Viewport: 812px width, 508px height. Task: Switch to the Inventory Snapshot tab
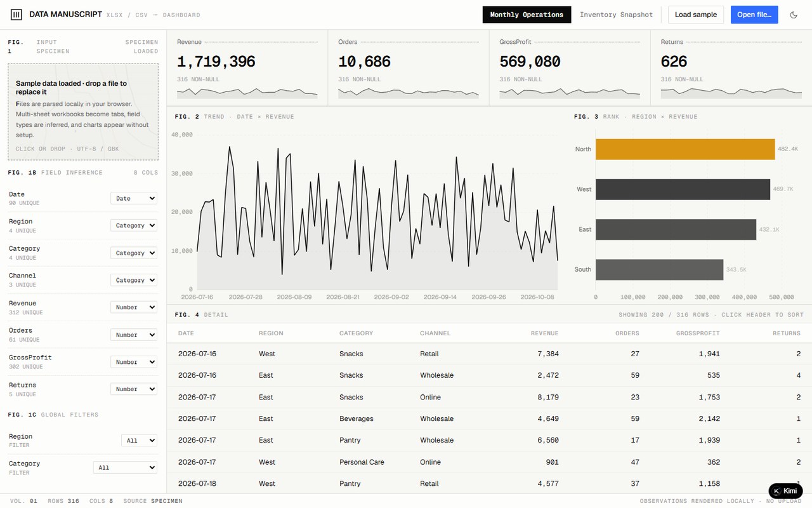(x=616, y=15)
